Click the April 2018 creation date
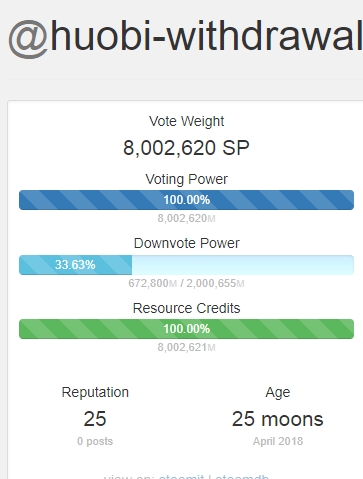Viewport: 363px width, 479px height. click(278, 441)
